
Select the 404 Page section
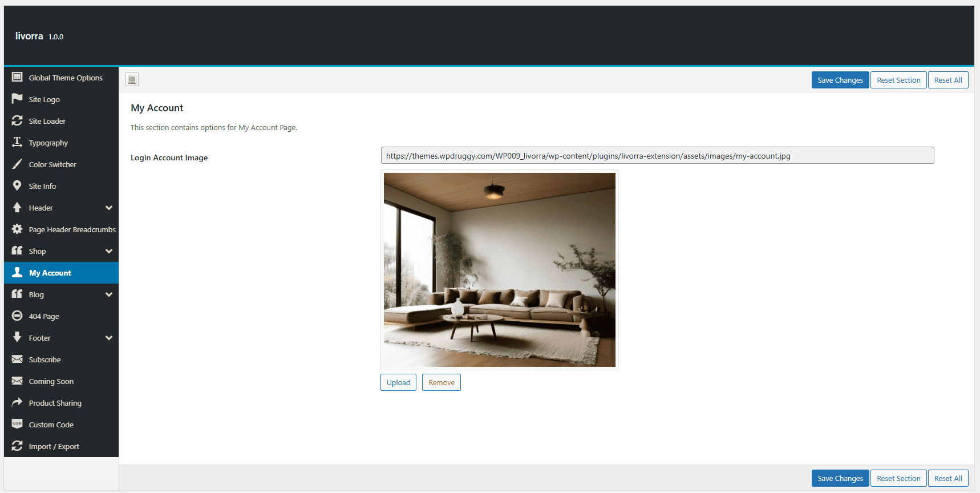pos(61,316)
